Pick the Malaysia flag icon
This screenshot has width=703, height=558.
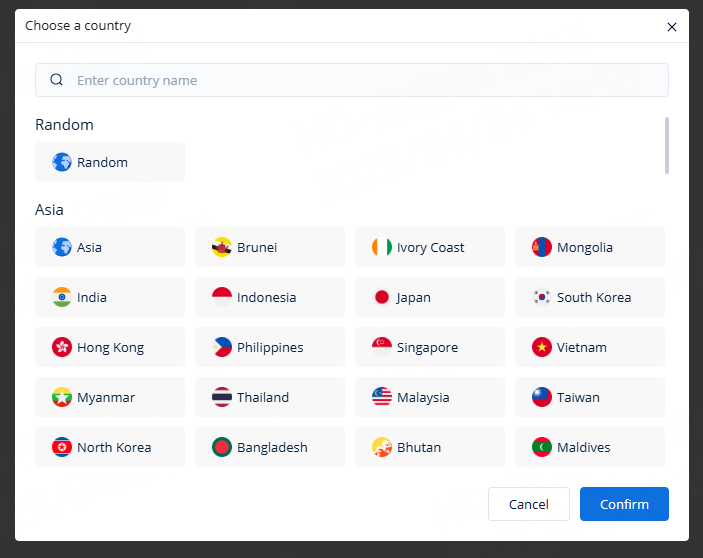(x=381, y=397)
